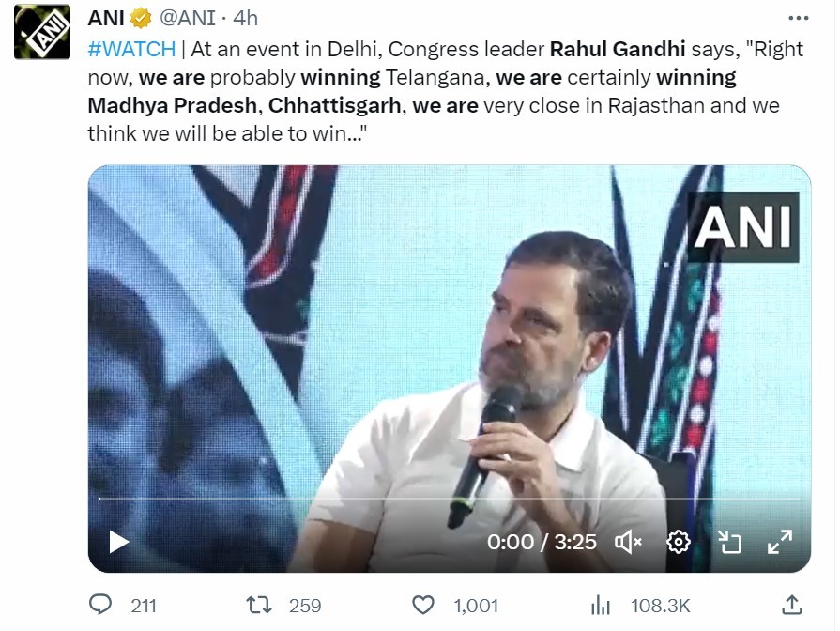Open ANI display name profile link

107,18
